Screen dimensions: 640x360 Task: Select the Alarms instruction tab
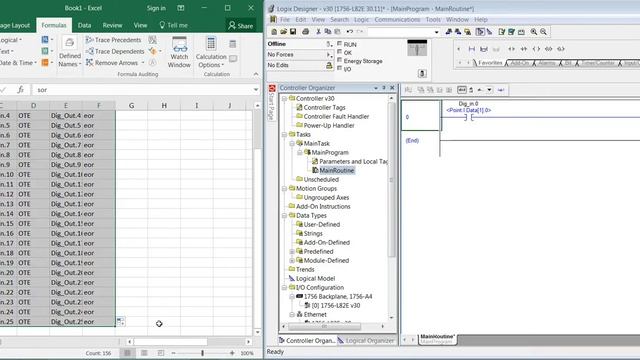(547, 63)
